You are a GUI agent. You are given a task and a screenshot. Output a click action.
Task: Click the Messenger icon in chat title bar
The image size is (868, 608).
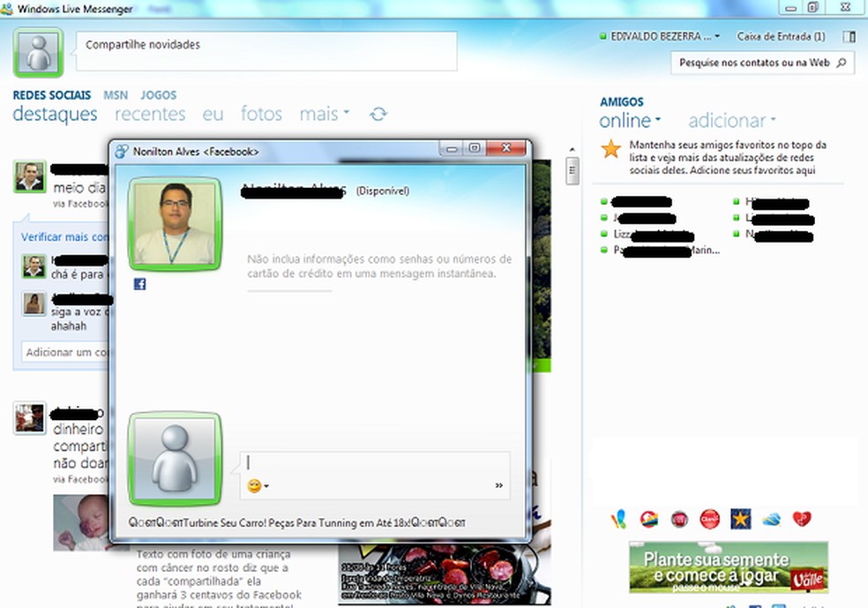point(121,151)
